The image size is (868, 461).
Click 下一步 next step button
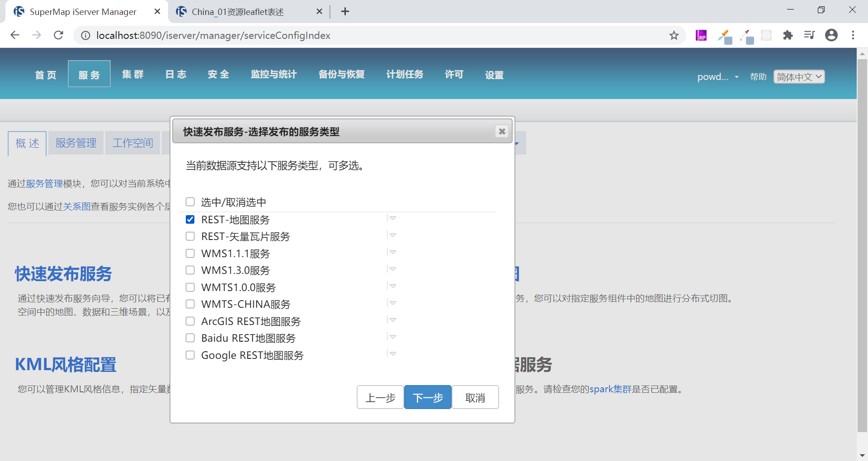(x=428, y=397)
